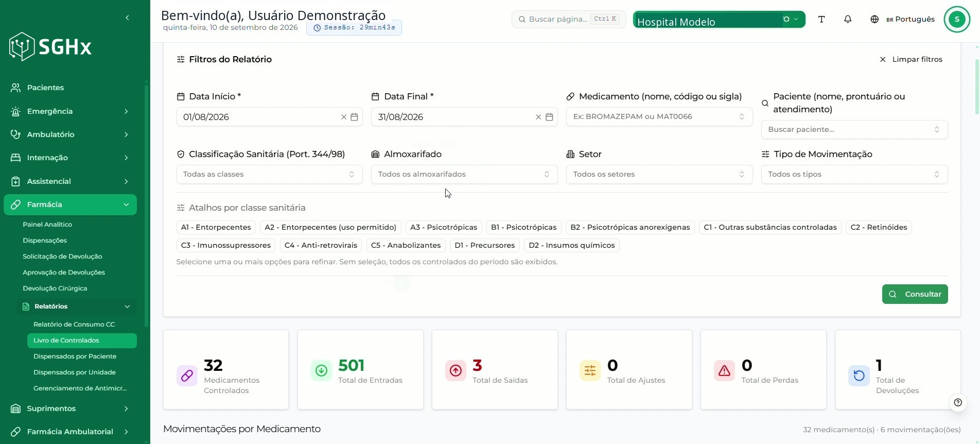Expand the Emergência menu
The image size is (980, 444).
click(70, 111)
